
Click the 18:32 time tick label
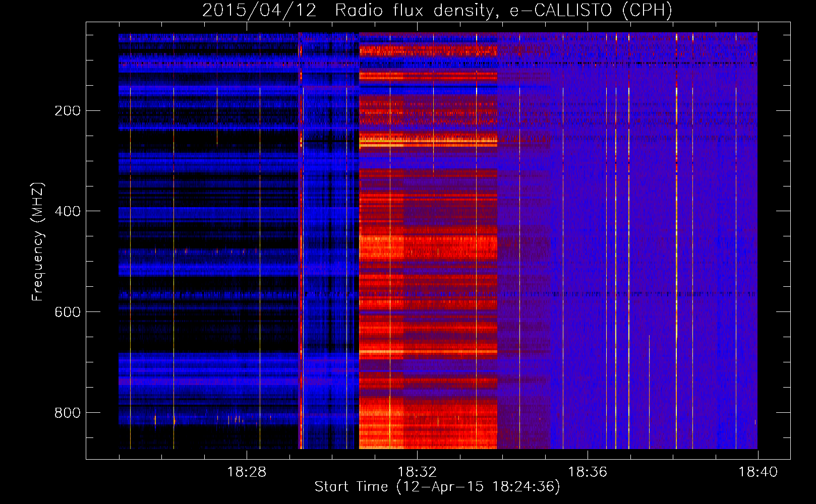(417, 472)
